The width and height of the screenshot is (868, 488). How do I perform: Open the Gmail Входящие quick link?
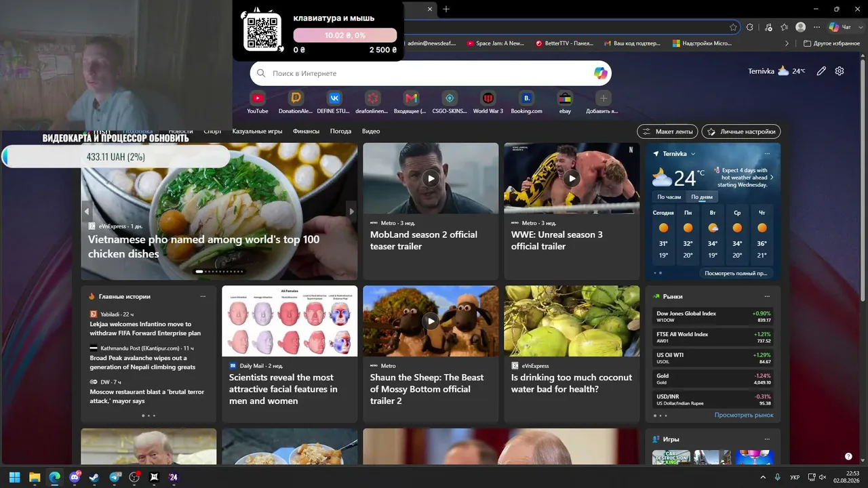pos(411,102)
